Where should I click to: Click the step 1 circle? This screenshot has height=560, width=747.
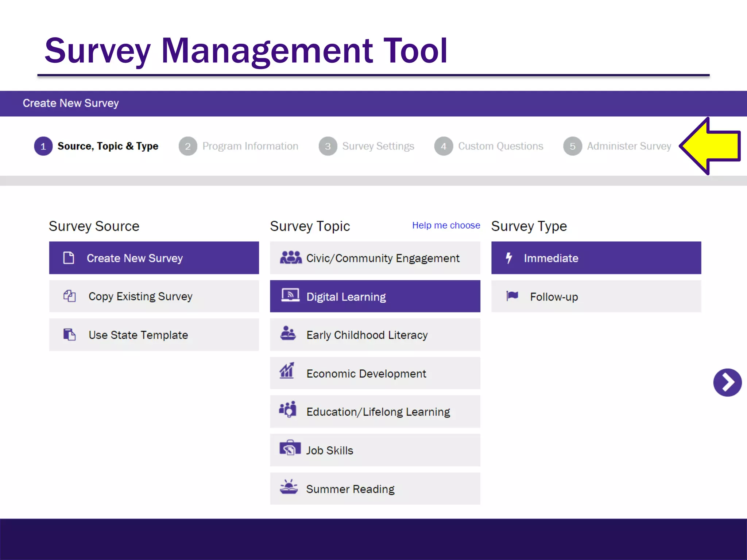click(43, 146)
